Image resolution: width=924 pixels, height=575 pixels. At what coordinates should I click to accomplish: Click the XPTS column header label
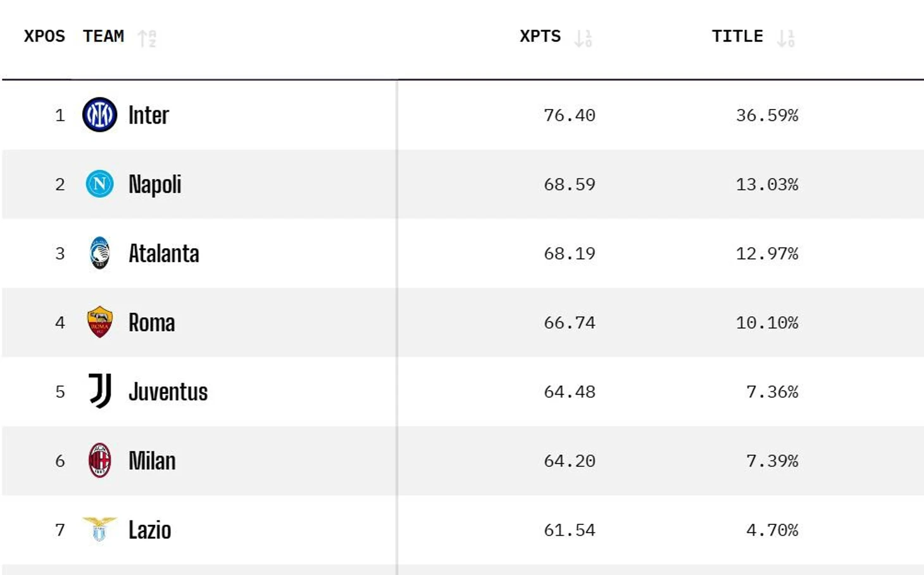tap(540, 36)
